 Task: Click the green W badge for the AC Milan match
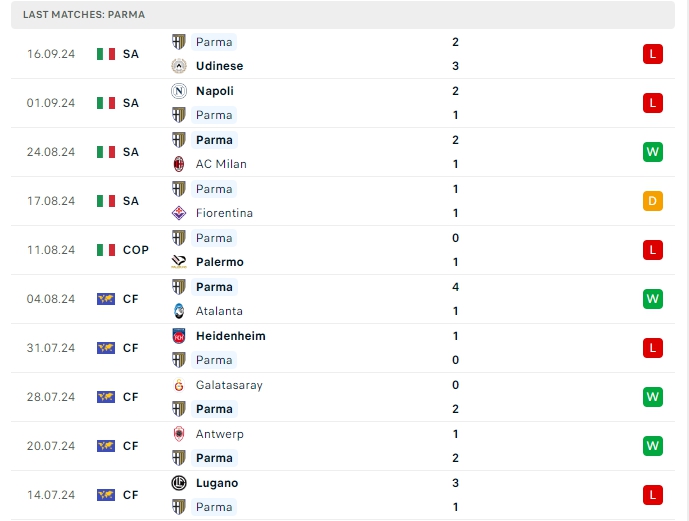click(x=653, y=152)
